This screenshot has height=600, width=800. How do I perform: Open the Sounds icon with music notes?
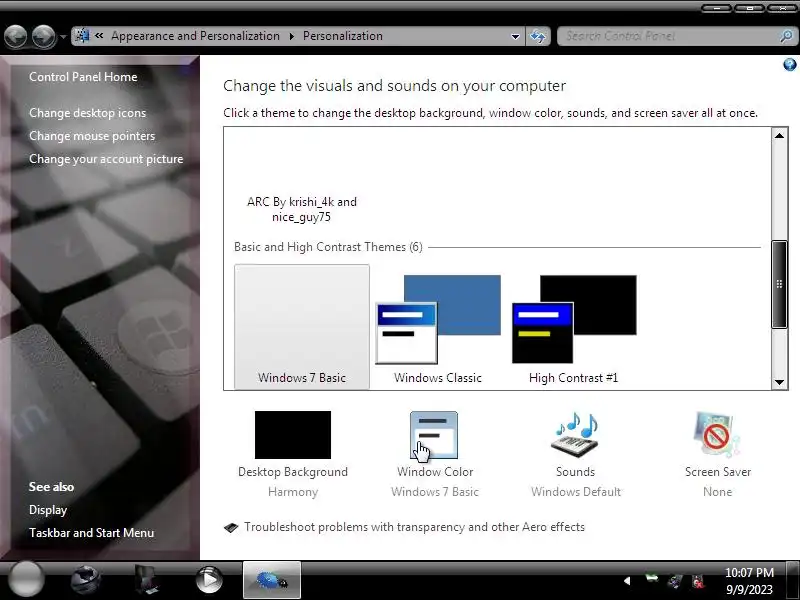click(575, 435)
